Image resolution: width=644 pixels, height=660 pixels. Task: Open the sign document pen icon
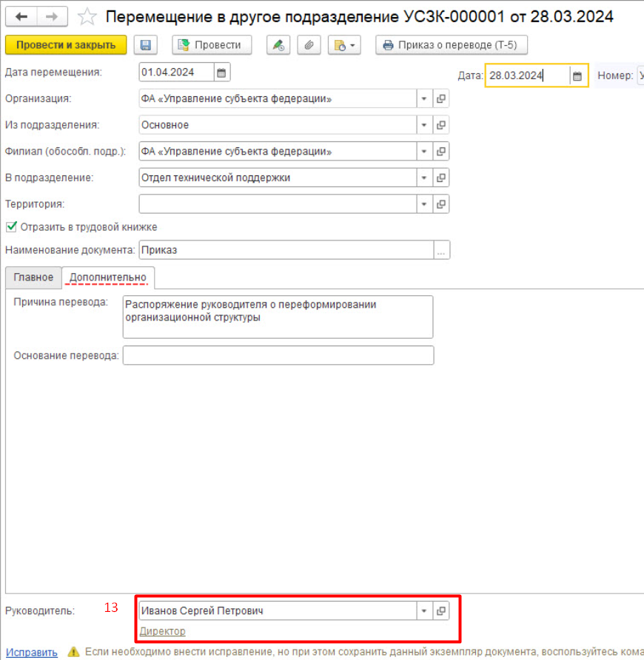278,45
